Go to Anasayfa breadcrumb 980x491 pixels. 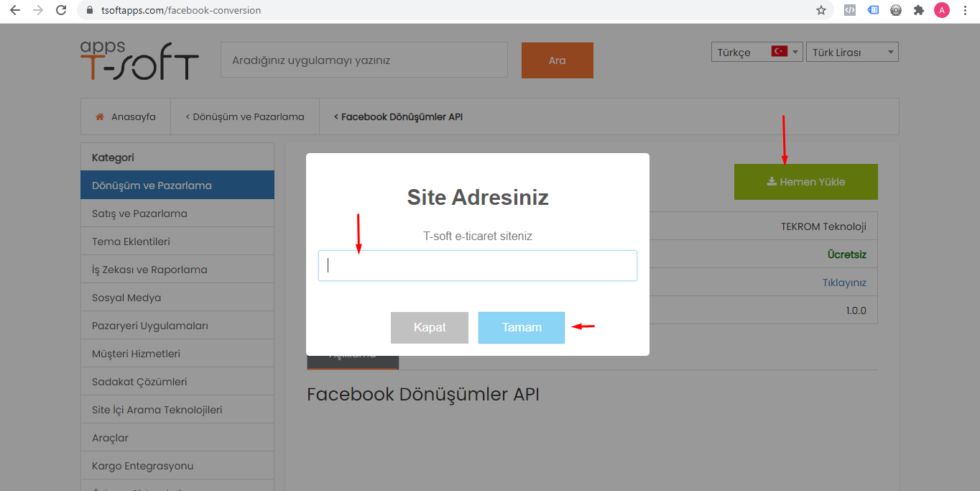[x=134, y=116]
